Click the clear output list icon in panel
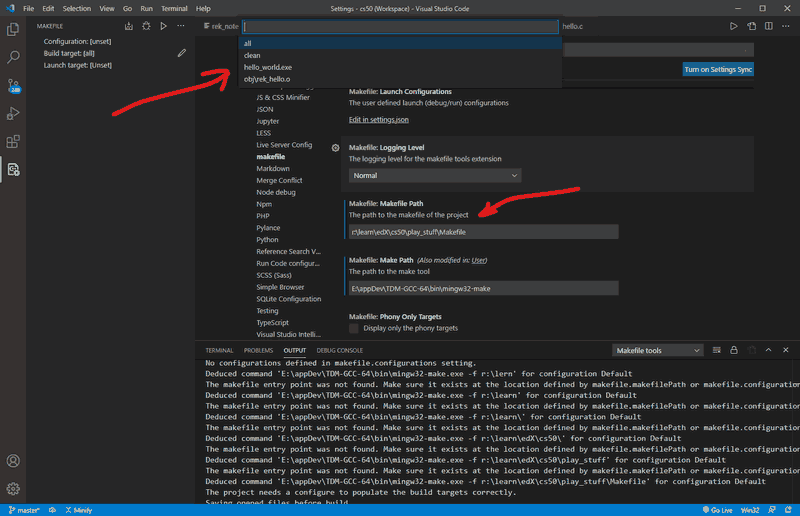The height and width of the screenshot is (516, 800). (x=716, y=350)
